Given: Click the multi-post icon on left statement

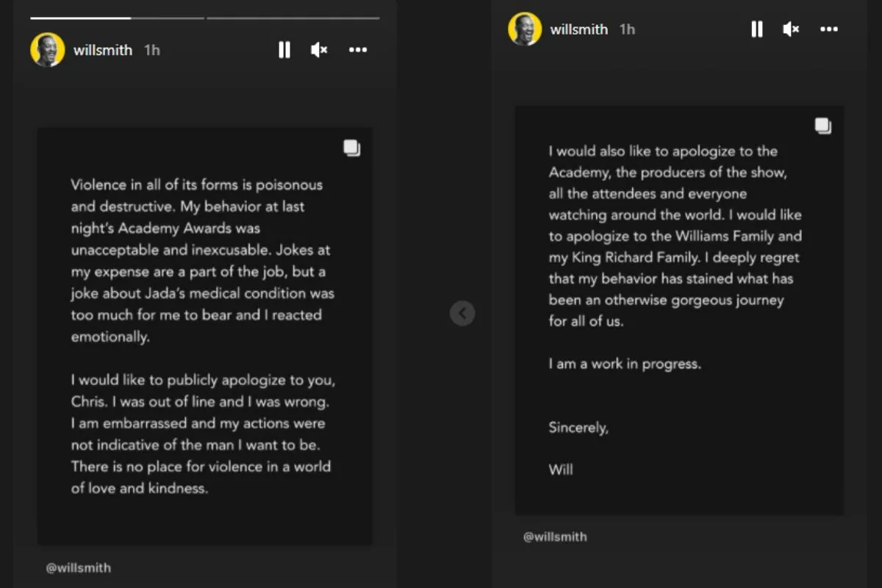Looking at the screenshot, I should pos(352,148).
